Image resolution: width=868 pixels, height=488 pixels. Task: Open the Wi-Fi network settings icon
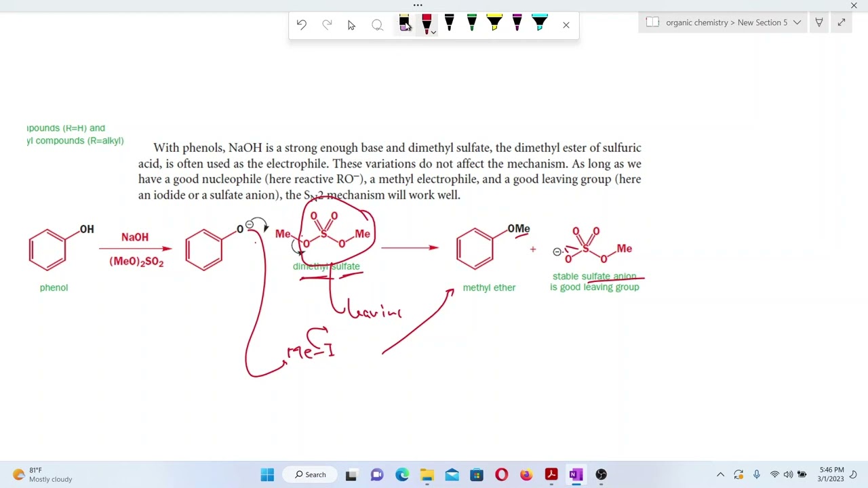(x=774, y=474)
